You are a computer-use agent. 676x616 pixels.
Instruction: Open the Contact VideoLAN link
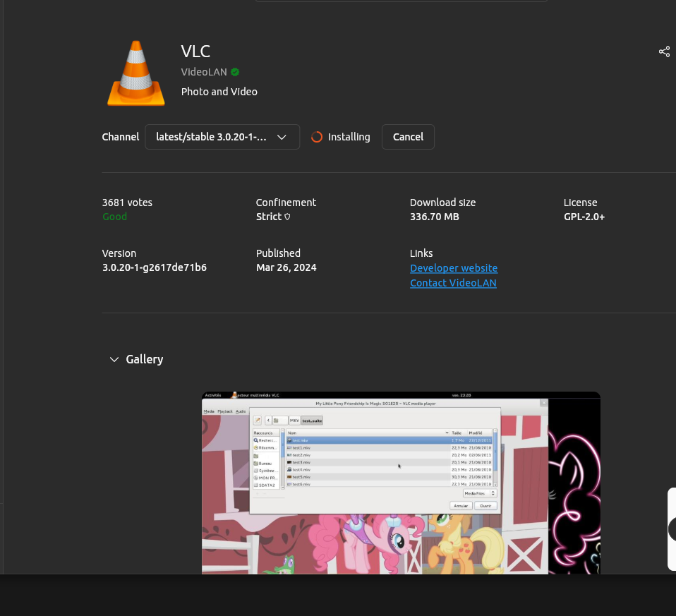[453, 283]
